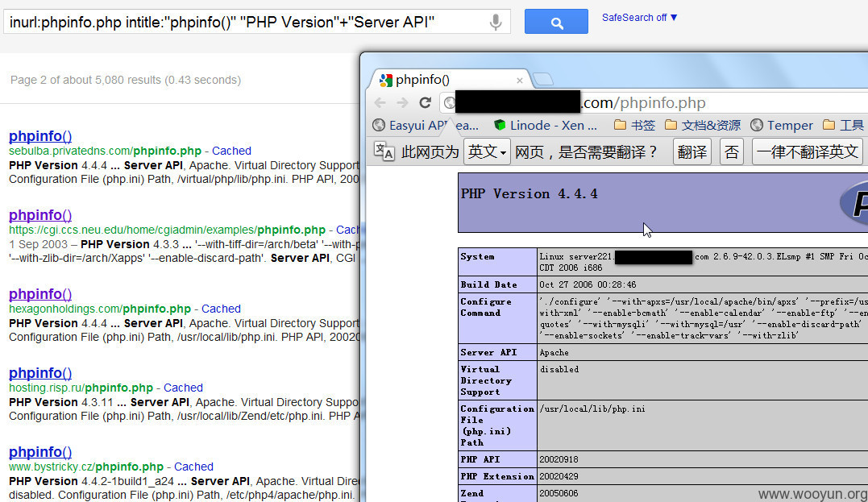Open phpinfo() result for hosting.risp.ru
868x502 pixels.
coord(40,374)
